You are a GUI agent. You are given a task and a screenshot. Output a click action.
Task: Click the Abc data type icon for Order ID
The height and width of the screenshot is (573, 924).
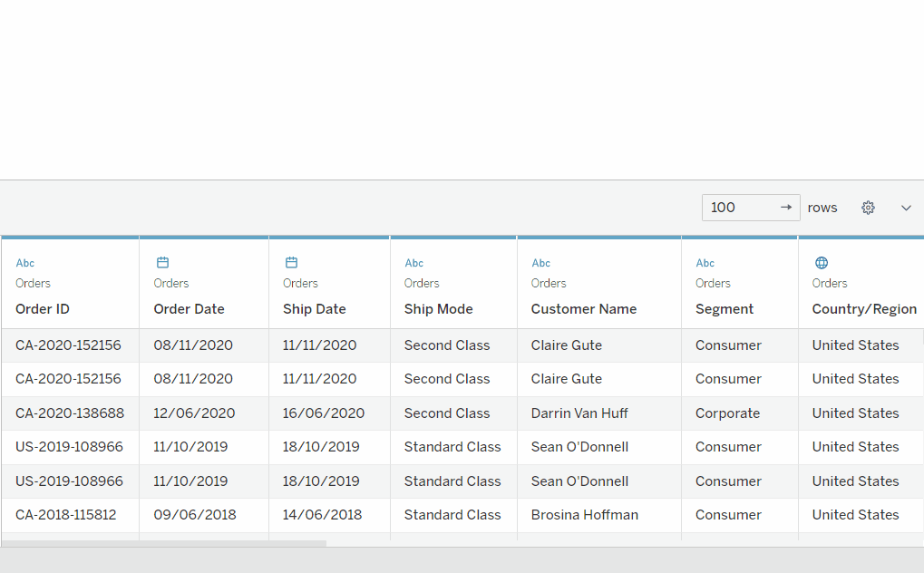point(25,263)
